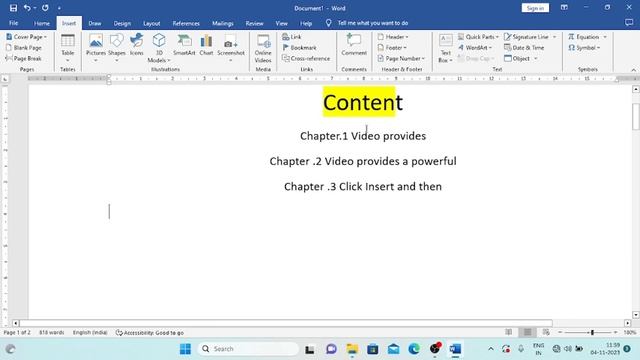Image resolution: width=640 pixels, height=360 pixels.
Task: Click the zoom out minus button
Action: tap(560, 333)
